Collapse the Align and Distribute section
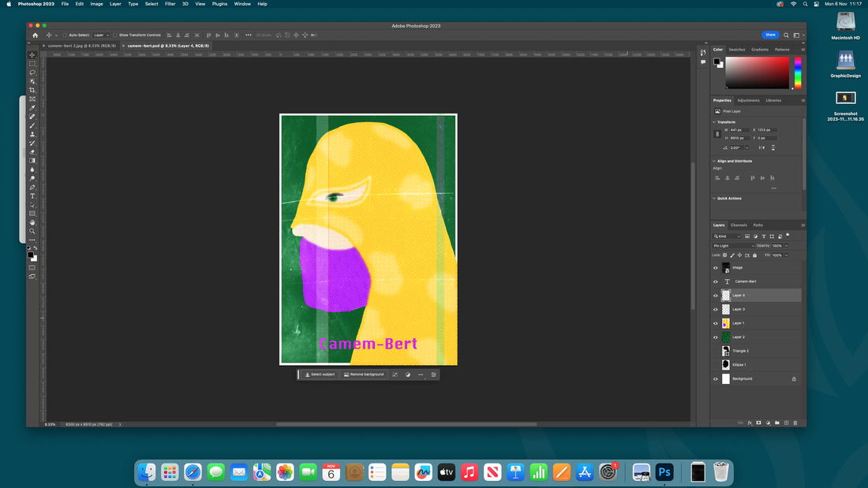The width and height of the screenshot is (868, 488). click(x=714, y=161)
